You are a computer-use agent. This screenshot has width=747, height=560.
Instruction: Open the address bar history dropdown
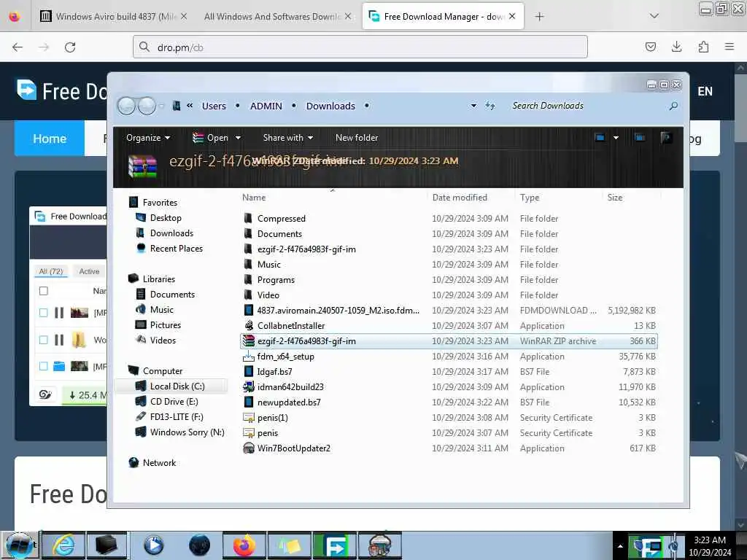point(473,106)
